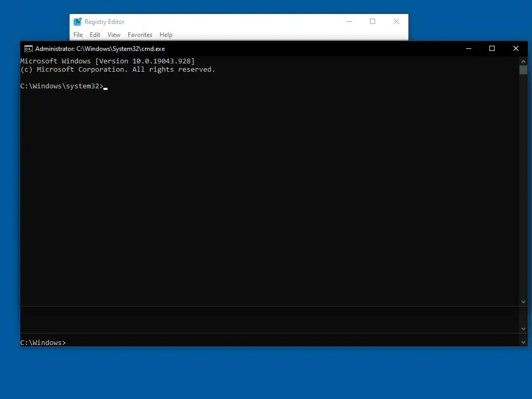This screenshot has height=399, width=532.
Task: Open the File menu in Registry Editor
Action: pos(78,35)
